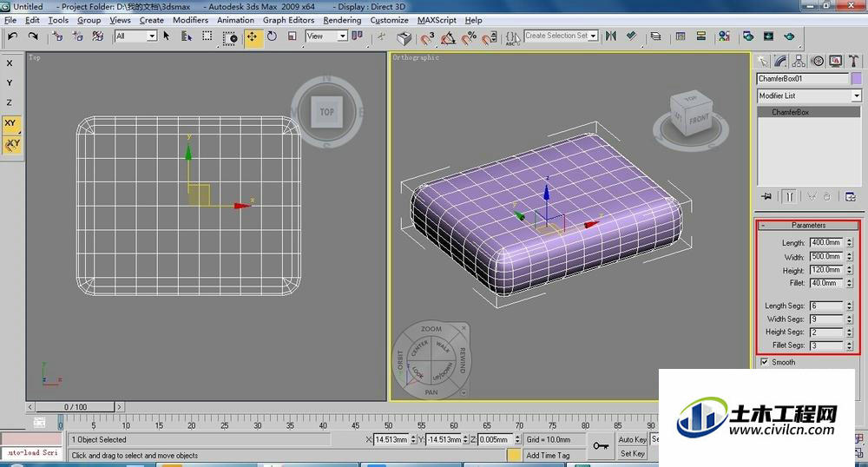Open the Rendering menu
This screenshot has height=467, width=868.
[x=342, y=20]
